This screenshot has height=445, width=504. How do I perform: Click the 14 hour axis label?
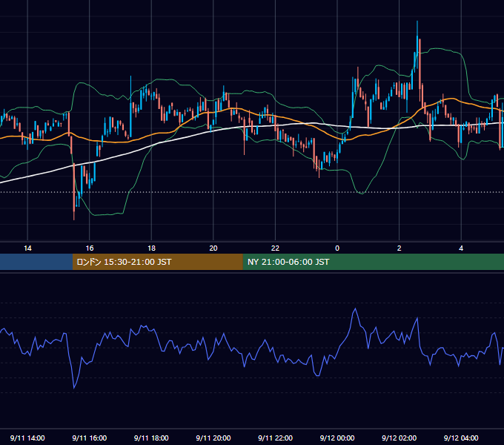tap(27, 248)
